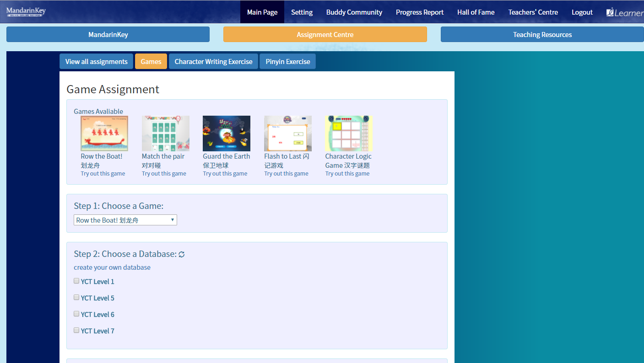Open the Guard the Earth game thumbnail

pyautogui.click(x=227, y=133)
